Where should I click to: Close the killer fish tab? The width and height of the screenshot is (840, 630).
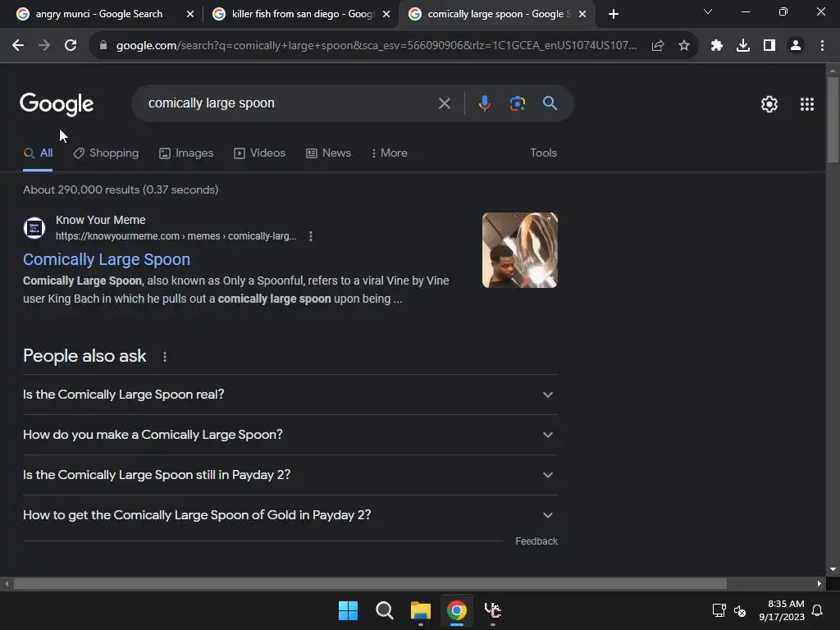click(x=386, y=14)
